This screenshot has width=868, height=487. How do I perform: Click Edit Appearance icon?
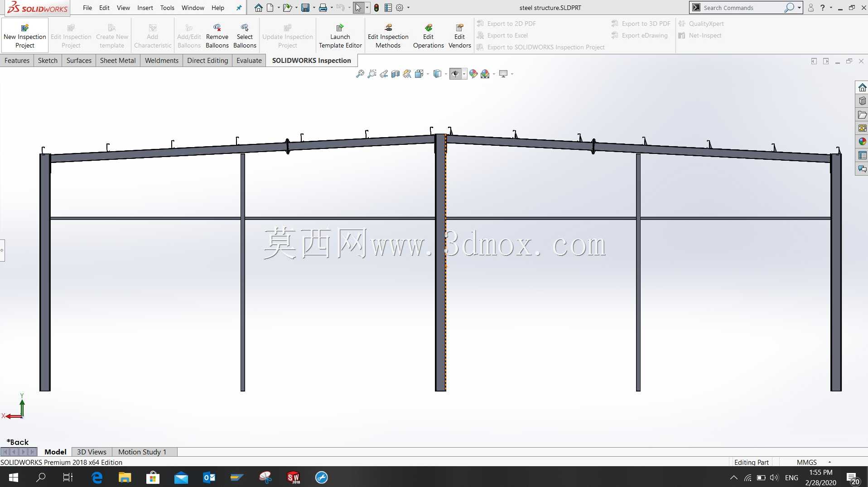[x=473, y=74]
